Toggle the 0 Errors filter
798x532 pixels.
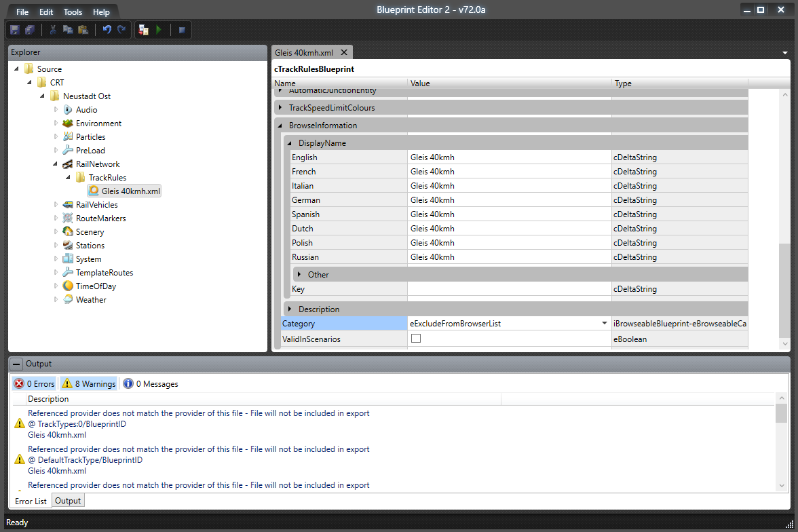click(35, 383)
